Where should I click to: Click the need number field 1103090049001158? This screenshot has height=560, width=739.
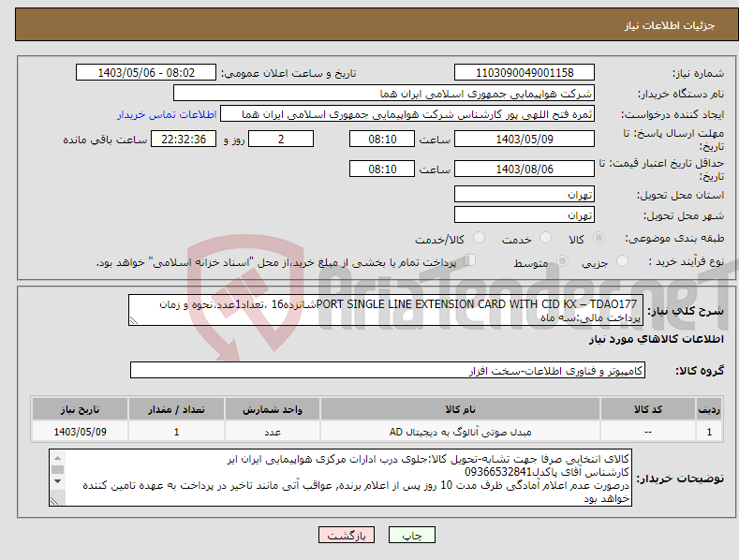525,73
